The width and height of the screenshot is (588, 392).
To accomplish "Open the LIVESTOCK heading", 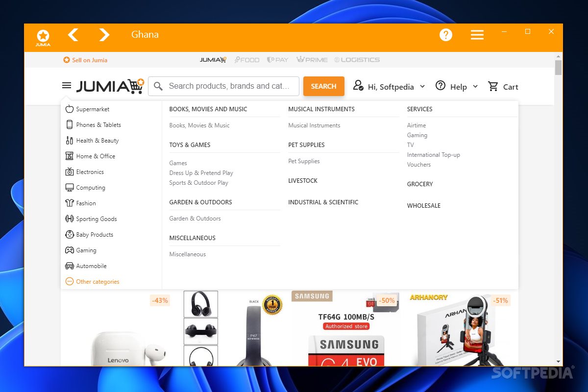I will [x=303, y=181].
